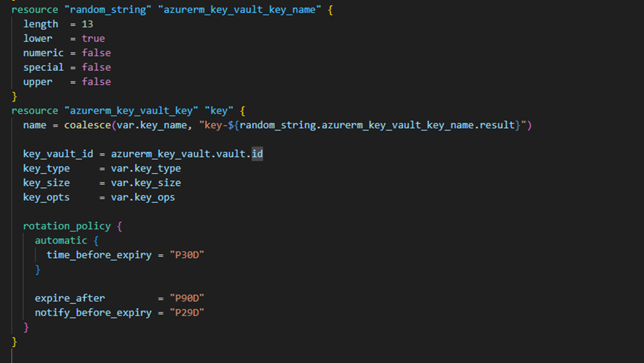
Task: Click the var.key_ops value
Action: (x=143, y=197)
